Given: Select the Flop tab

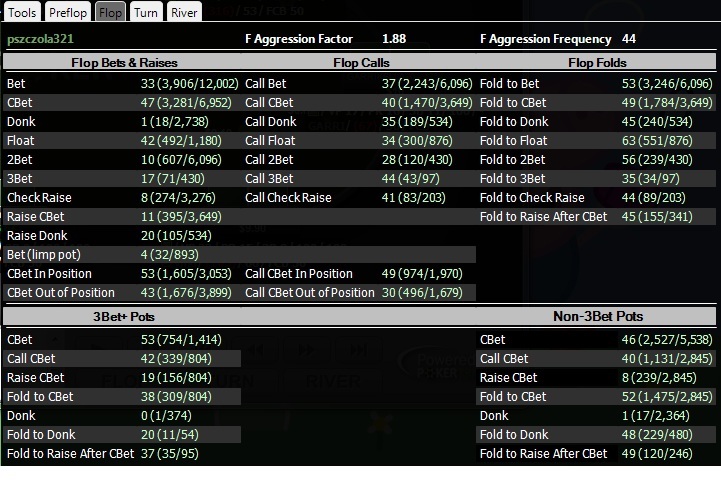Looking at the screenshot, I should [x=110, y=12].
